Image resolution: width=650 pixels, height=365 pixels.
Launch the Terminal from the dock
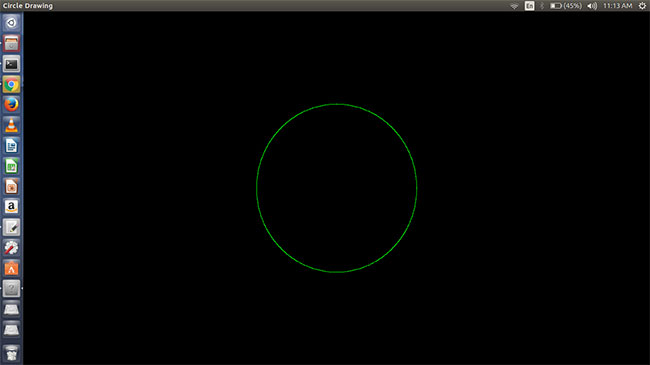[11, 64]
